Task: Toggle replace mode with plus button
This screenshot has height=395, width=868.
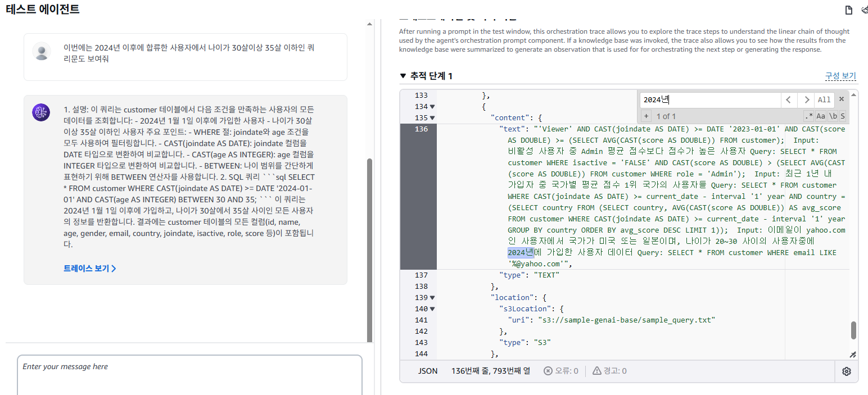Action: 646,116
